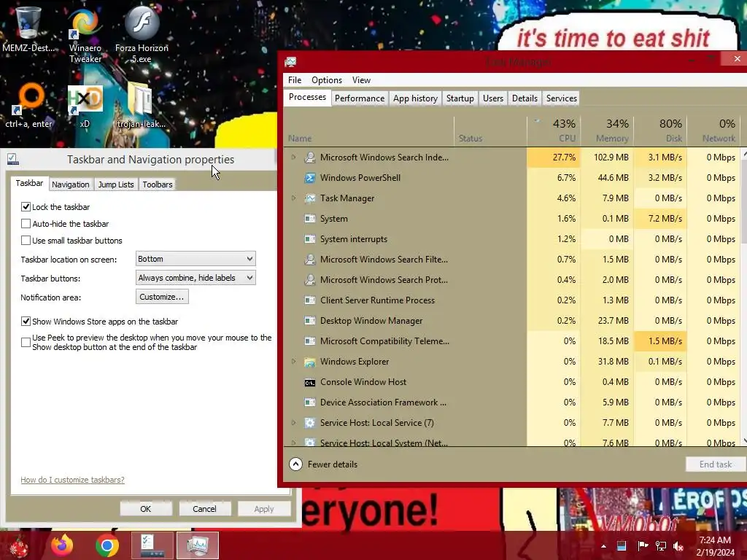This screenshot has height=560, width=747.
Task: Switch to the Users tab
Action: point(493,98)
